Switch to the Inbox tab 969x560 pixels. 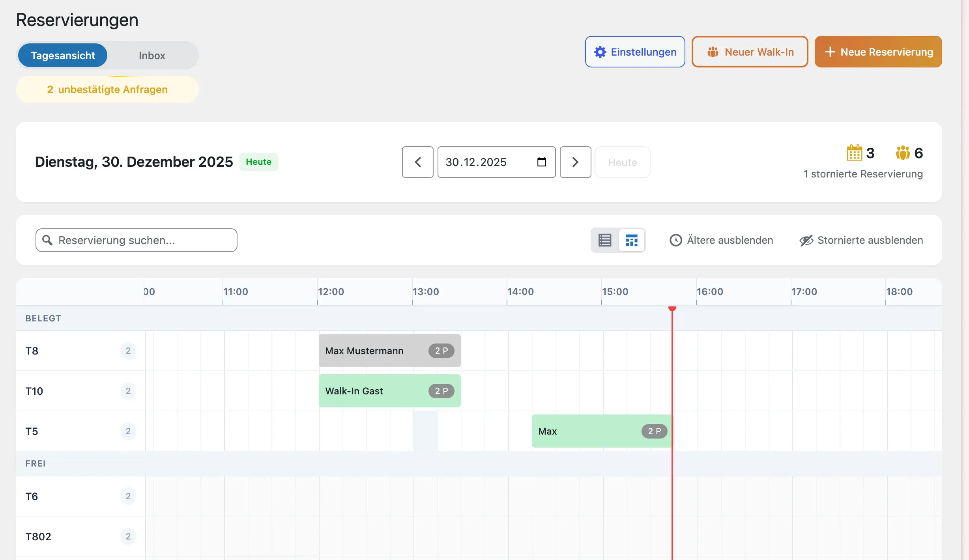[x=152, y=56]
